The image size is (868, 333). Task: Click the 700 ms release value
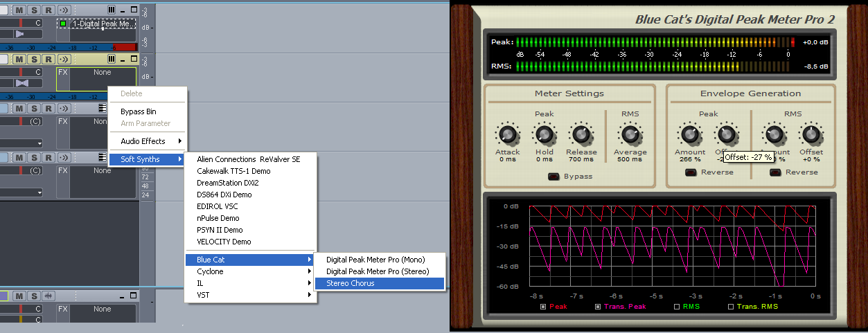coord(581,159)
